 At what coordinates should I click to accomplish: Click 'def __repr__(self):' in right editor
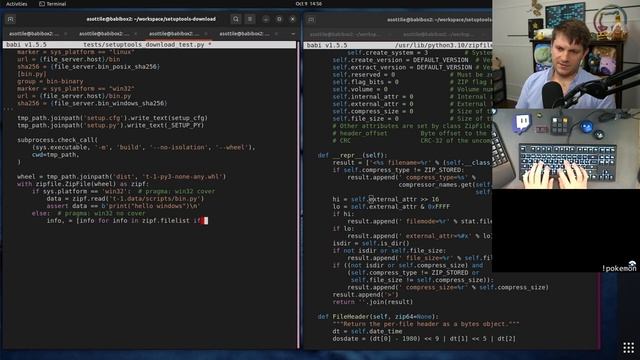pos(352,156)
